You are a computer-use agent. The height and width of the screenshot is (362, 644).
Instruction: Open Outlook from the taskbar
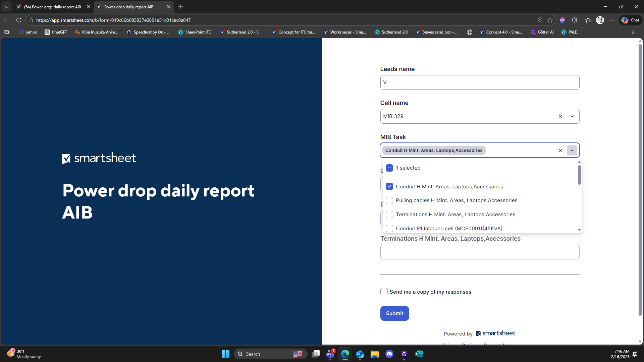coord(360,354)
